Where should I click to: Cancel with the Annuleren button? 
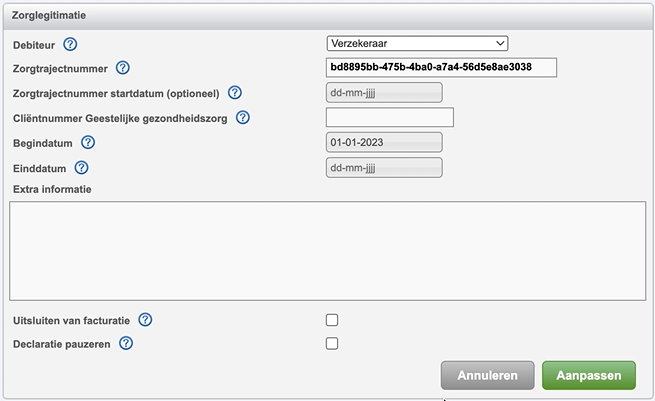487,376
